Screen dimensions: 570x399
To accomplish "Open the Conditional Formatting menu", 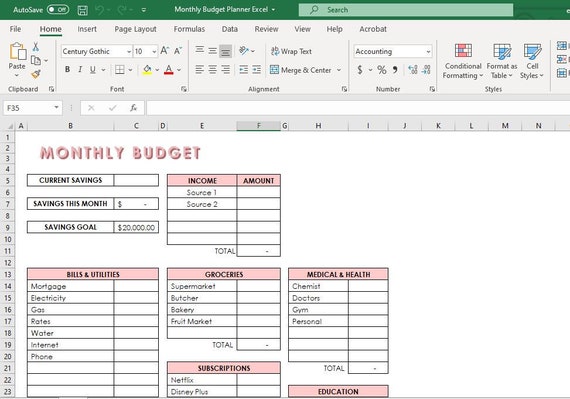I will pyautogui.click(x=463, y=61).
